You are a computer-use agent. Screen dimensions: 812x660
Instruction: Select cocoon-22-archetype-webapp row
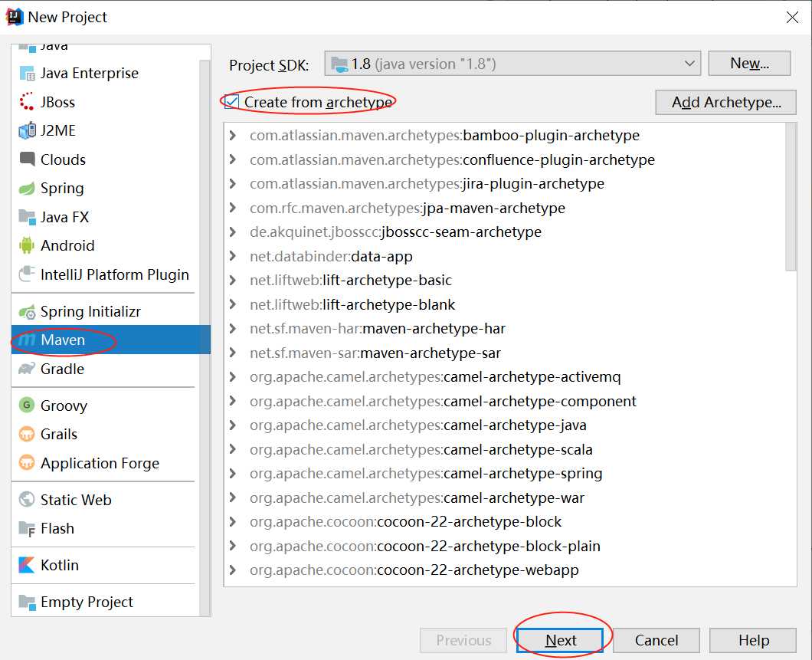pyautogui.click(x=506, y=570)
